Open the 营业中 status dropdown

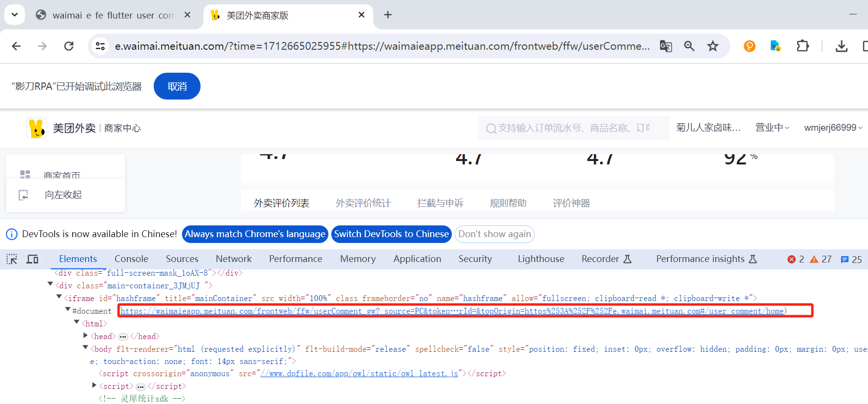[772, 128]
